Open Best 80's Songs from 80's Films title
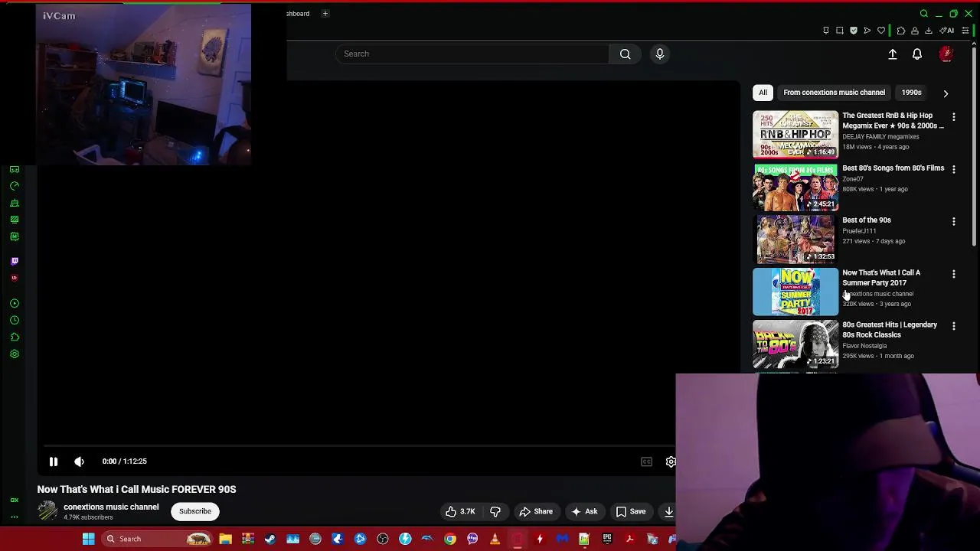Viewport: 980px width, 551px height. click(x=893, y=168)
